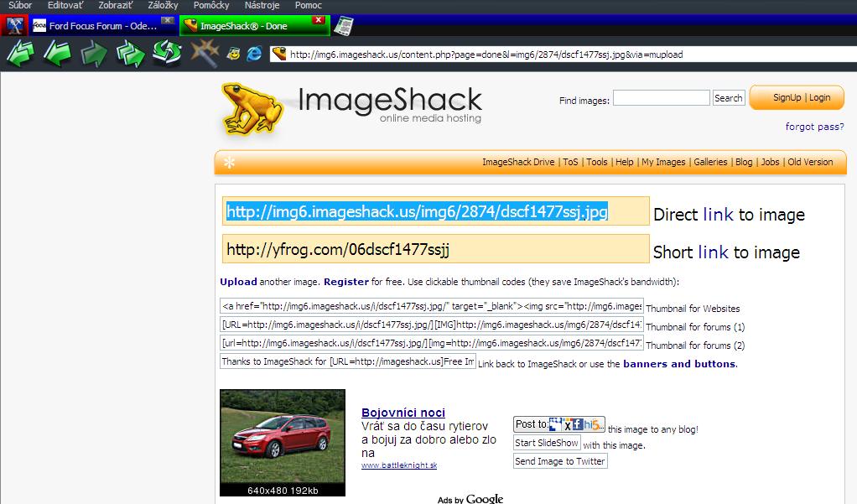Reload the page with the refresh icon
The width and height of the screenshot is (857, 504).
tap(167, 54)
